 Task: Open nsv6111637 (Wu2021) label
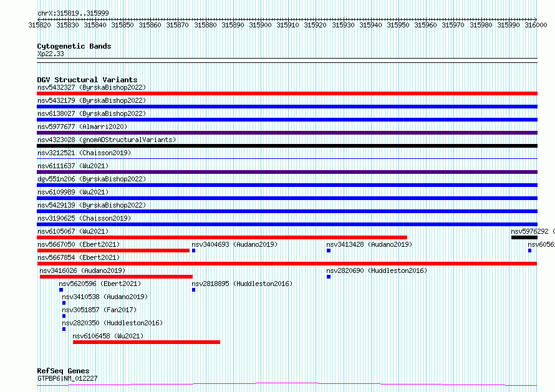pyautogui.click(x=73, y=166)
